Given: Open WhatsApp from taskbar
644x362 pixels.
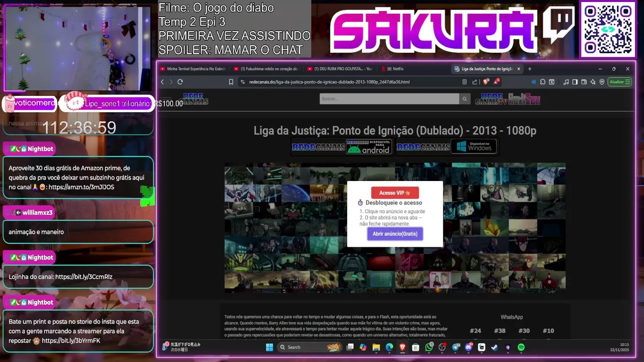Looking at the screenshot, I should click(x=429, y=347).
